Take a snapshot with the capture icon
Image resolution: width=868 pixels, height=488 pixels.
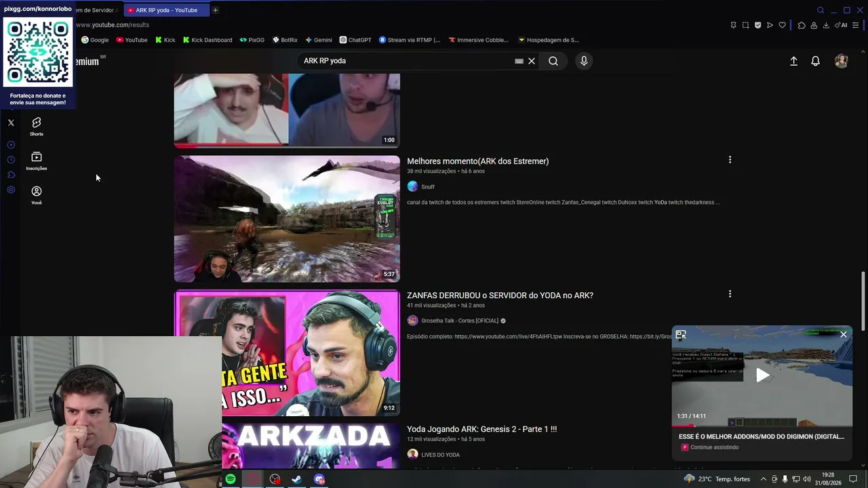(x=745, y=25)
